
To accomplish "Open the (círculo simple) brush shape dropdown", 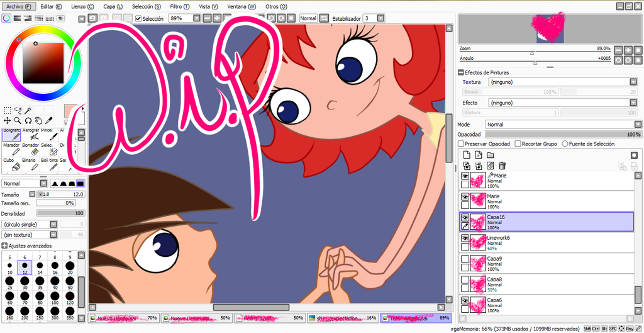I will click(x=53, y=225).
